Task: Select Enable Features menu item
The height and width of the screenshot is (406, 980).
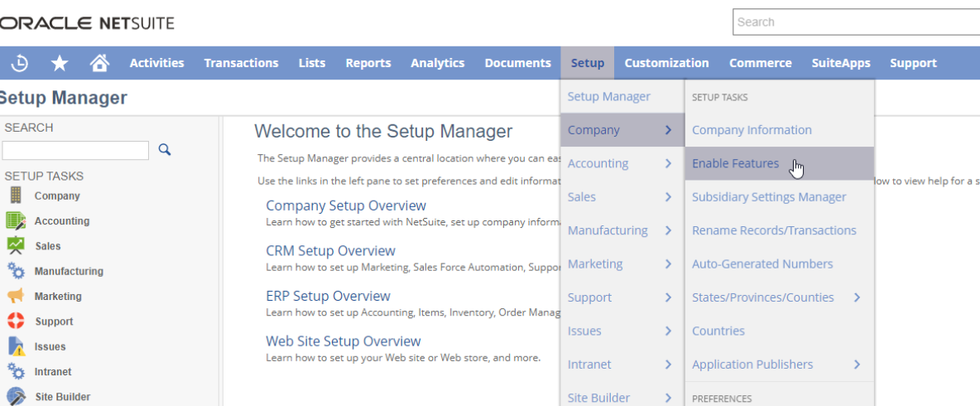Action: coord(735,163)
